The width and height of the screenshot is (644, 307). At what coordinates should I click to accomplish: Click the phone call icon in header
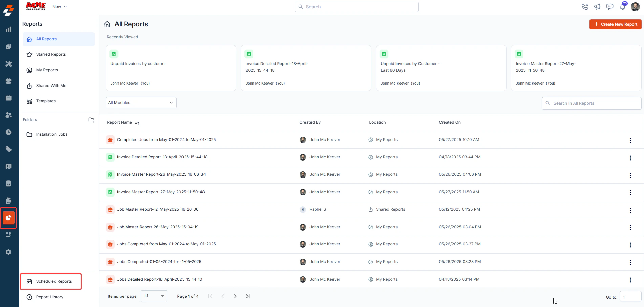click(x=585, y=7)
